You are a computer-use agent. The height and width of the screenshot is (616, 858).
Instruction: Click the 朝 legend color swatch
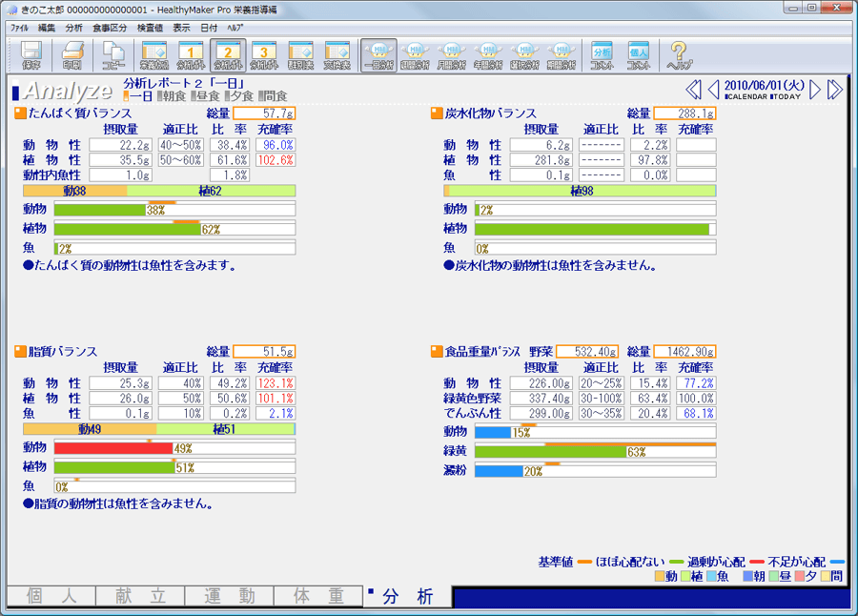tap(747, 576)
